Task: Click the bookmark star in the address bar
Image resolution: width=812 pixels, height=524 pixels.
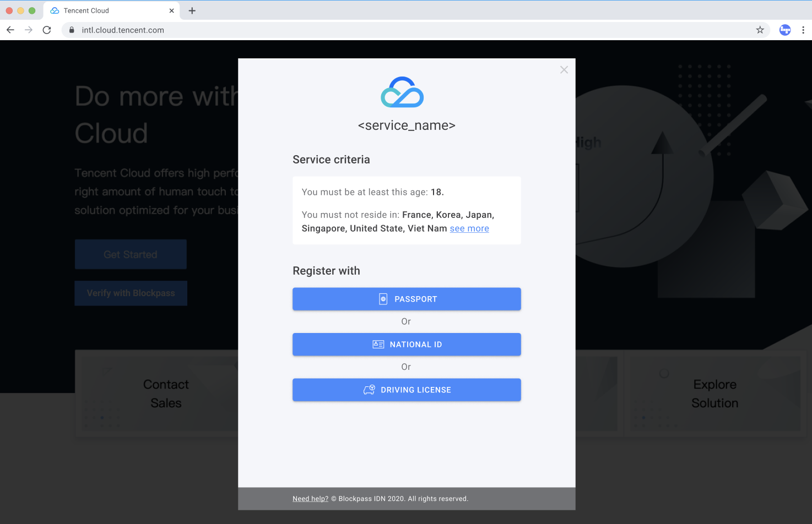Action: click(760, 30)
